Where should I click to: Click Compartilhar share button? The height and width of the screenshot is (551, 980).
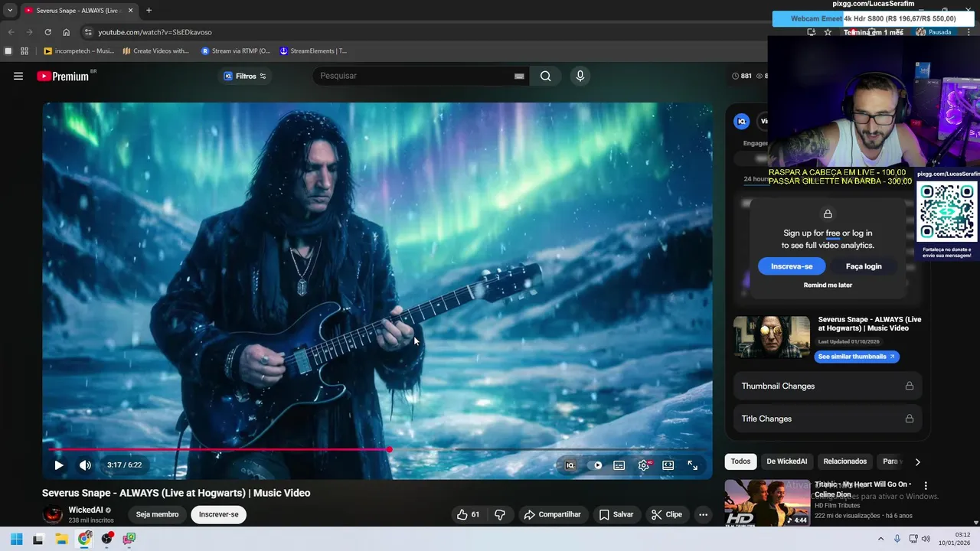[552, 514]
